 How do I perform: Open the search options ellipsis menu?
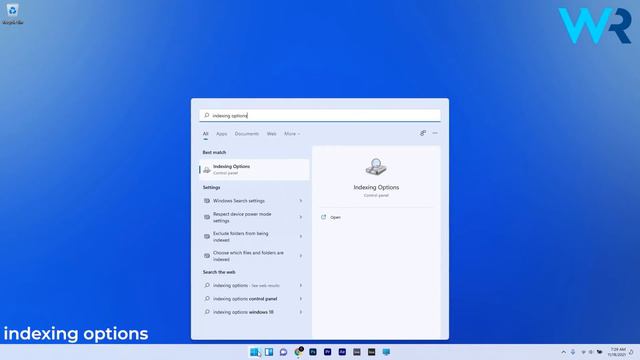(x=435, y=133)
